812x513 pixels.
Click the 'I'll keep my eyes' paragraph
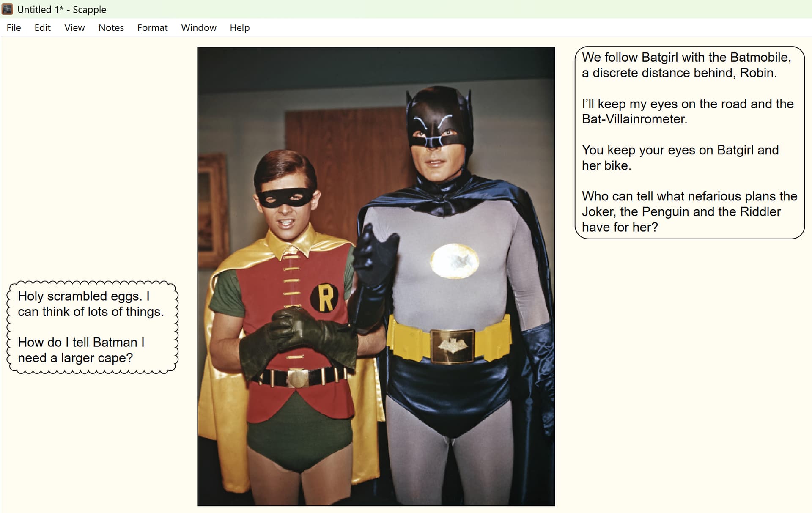pyautogui.click(x=688, y=111)
